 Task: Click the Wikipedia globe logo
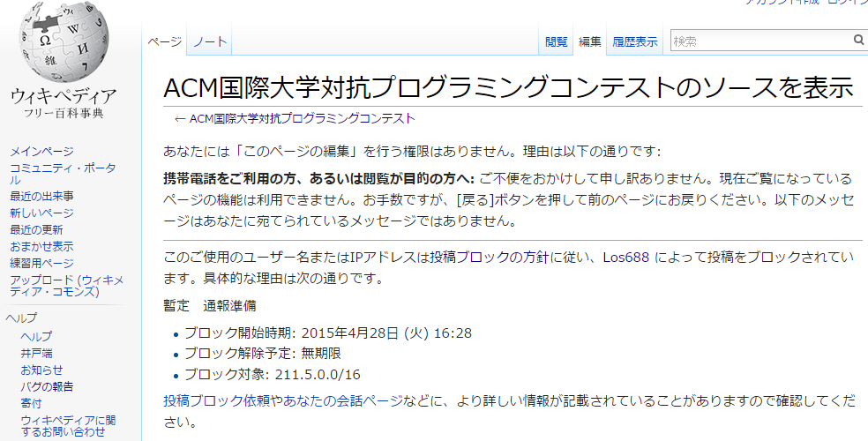click(64, 42)
